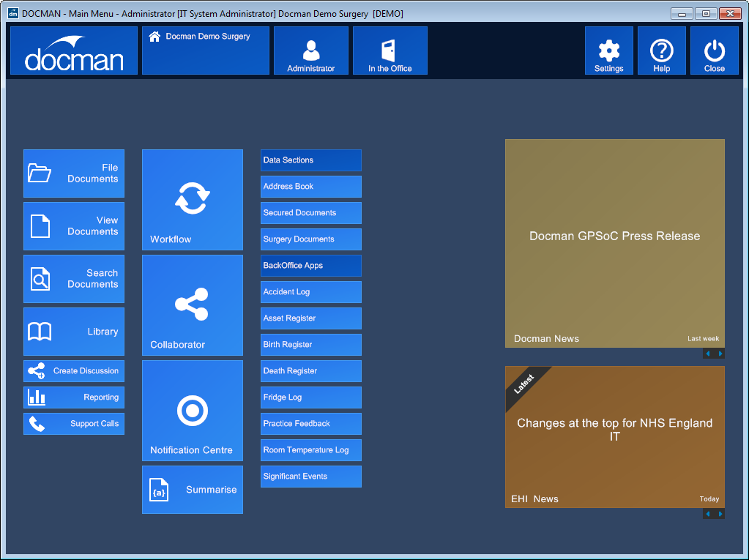Open the Search Documents tile
The image size is (749, 560).
(74, 279)
